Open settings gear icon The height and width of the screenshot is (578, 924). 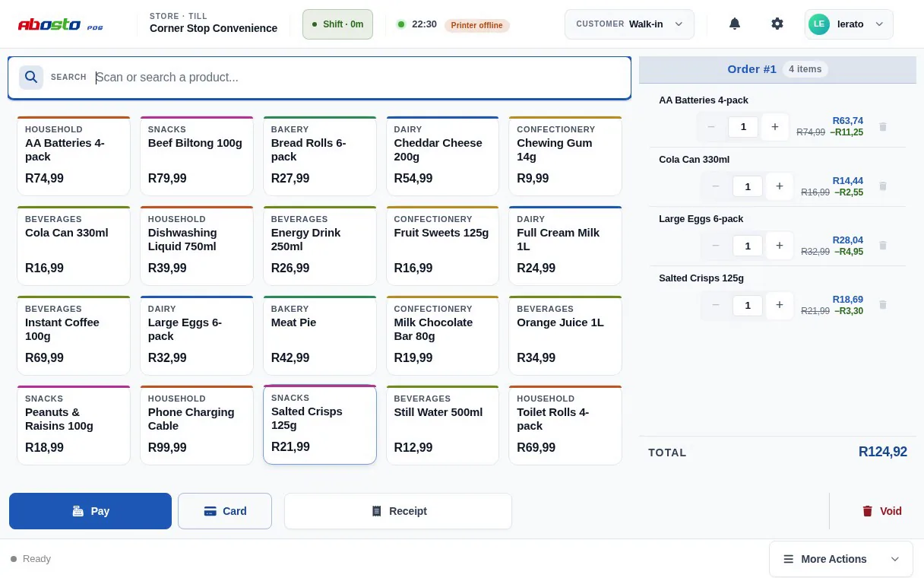tap(777, 24)
